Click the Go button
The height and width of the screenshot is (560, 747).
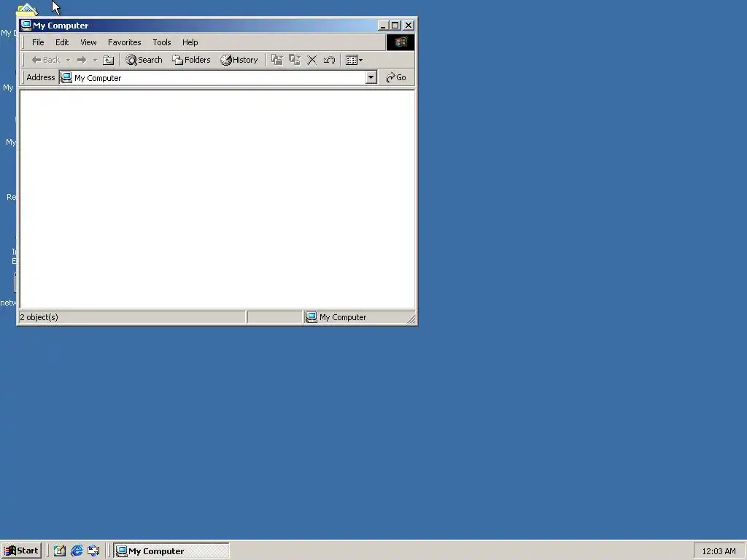pyautogui.click(x=396, y=77)
